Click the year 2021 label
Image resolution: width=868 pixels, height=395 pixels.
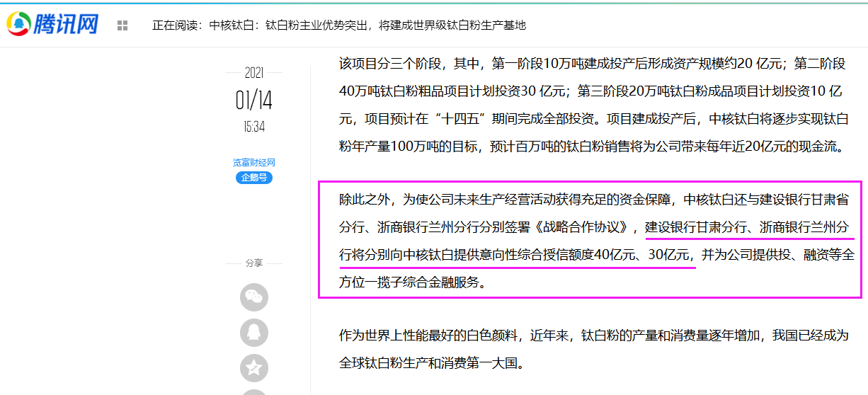254,73
